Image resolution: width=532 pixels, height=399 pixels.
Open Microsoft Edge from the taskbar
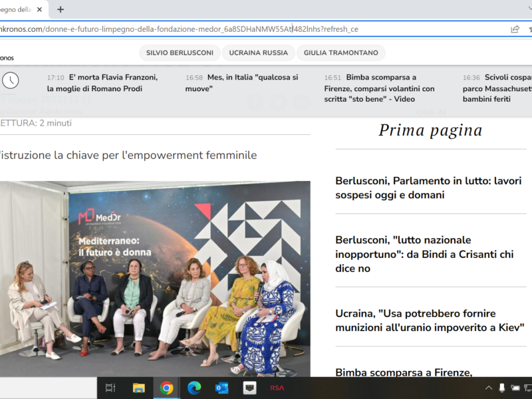point(194,388)
